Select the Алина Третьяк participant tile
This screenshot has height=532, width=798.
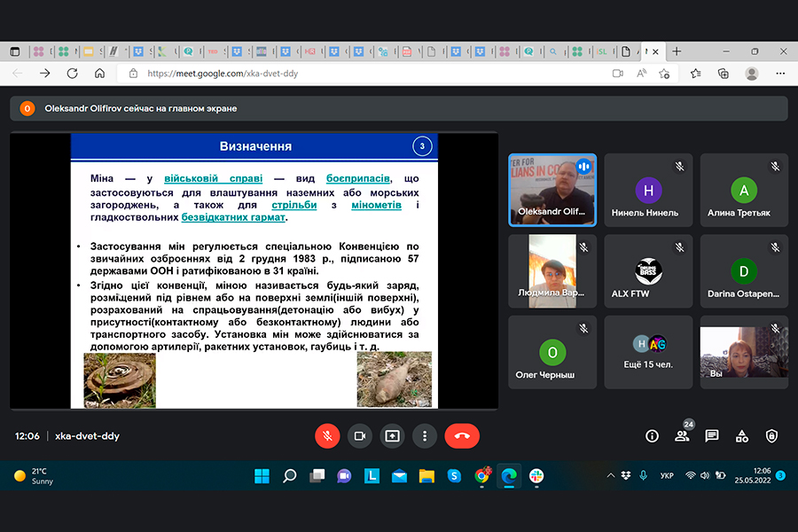click(744, 190)
